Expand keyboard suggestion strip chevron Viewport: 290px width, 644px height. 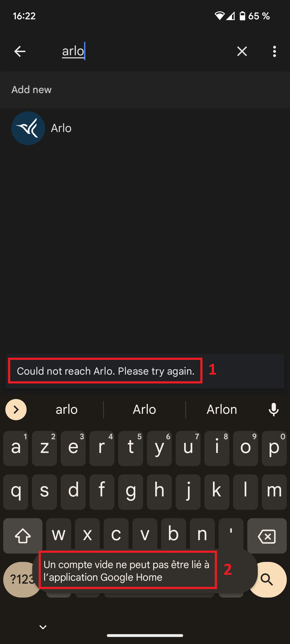pos(16,409)
